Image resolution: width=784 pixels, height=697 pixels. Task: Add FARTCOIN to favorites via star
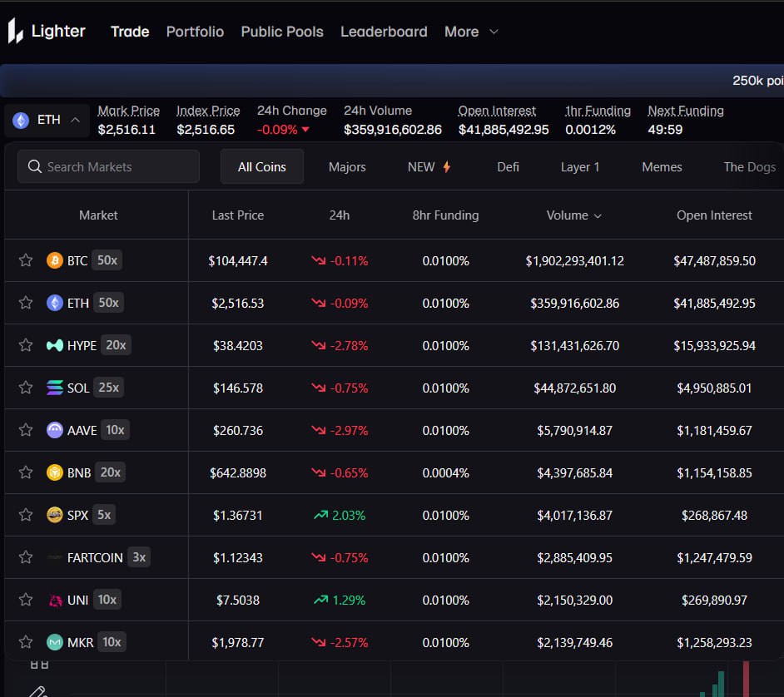[x=26, y=557]
